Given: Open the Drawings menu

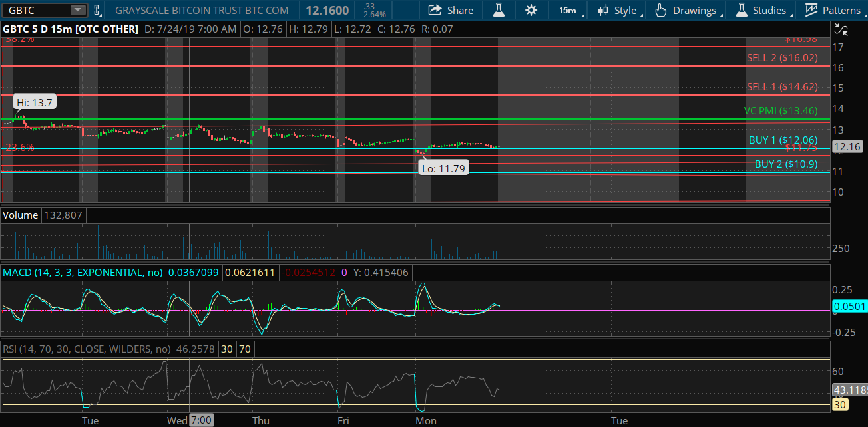Looking at the screenshot, I should [x=688, y=10].
